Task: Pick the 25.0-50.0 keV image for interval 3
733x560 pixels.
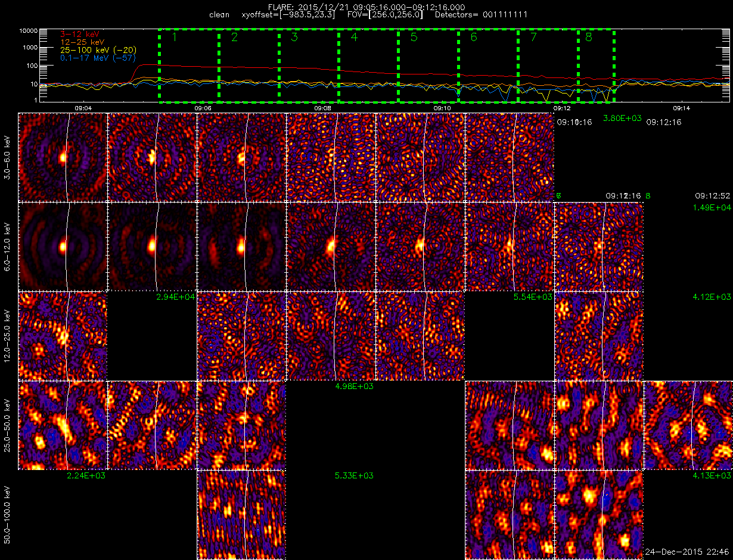Action: [241, 425]
